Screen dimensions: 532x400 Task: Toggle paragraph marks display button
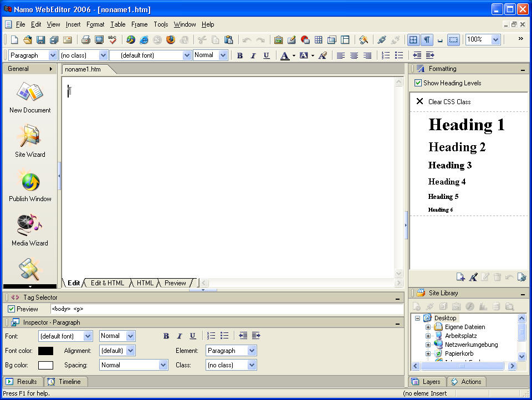pos(427,40)
